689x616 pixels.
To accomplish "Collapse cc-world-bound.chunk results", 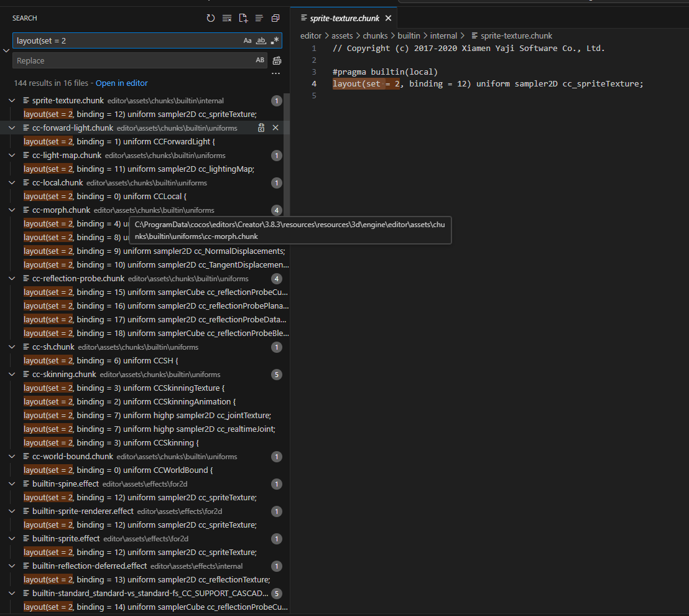I will [12, 456].
